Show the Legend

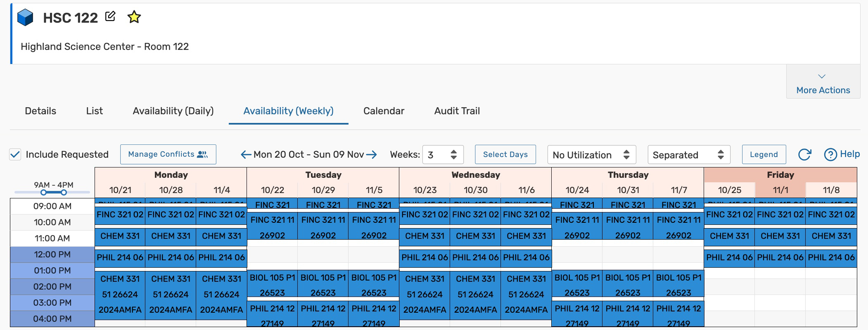(764, 154)
